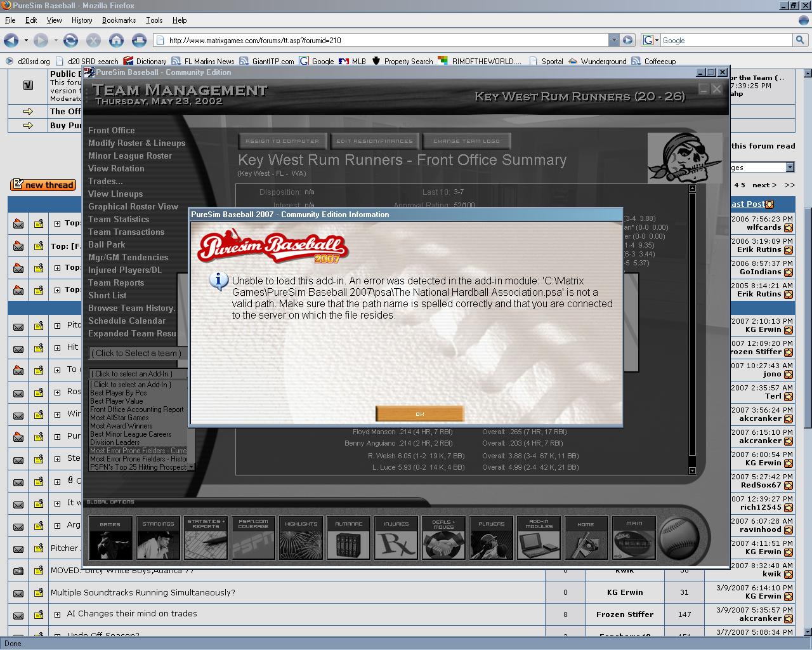Go to the Firefox Home page icon

pos(116,41)
